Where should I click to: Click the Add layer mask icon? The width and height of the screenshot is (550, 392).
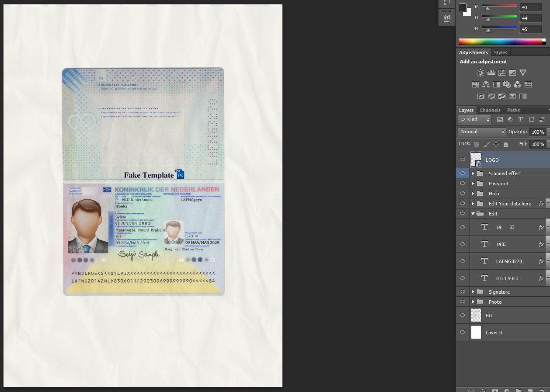pos(495,389)
